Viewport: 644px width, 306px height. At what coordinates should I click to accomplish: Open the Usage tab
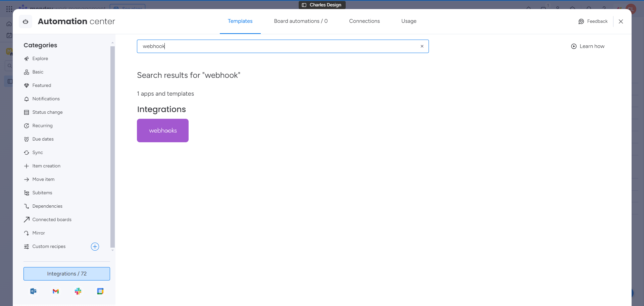point(409,21)
